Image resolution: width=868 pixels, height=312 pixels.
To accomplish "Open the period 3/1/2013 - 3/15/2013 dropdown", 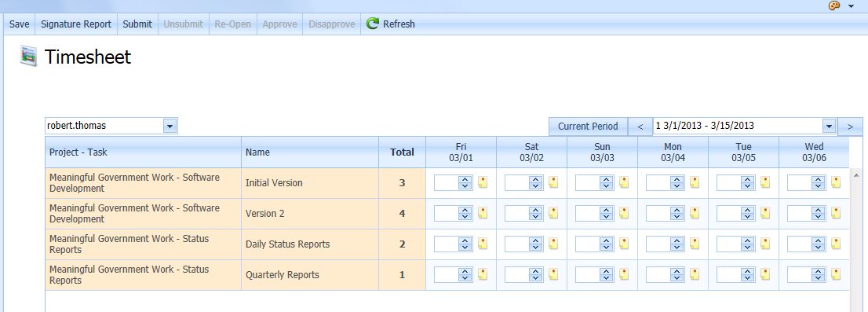I will coord(829,127).
